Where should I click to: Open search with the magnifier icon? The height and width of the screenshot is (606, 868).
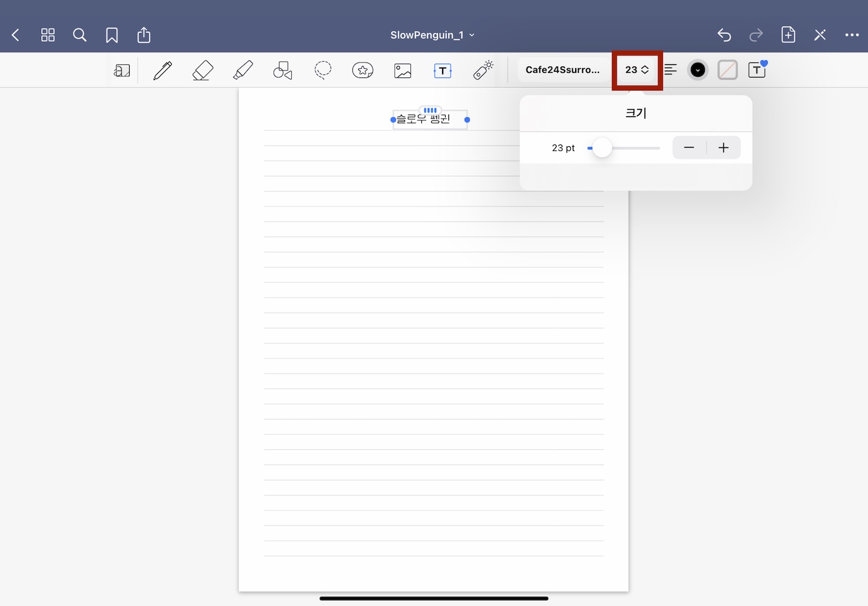(x=80, y=35)
